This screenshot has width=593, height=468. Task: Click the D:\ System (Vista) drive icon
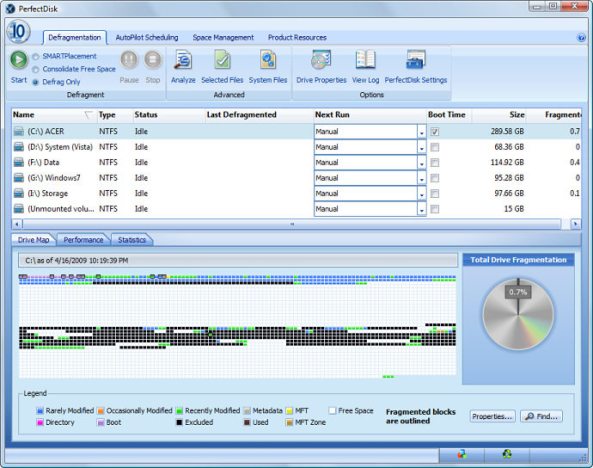(19, 147)
